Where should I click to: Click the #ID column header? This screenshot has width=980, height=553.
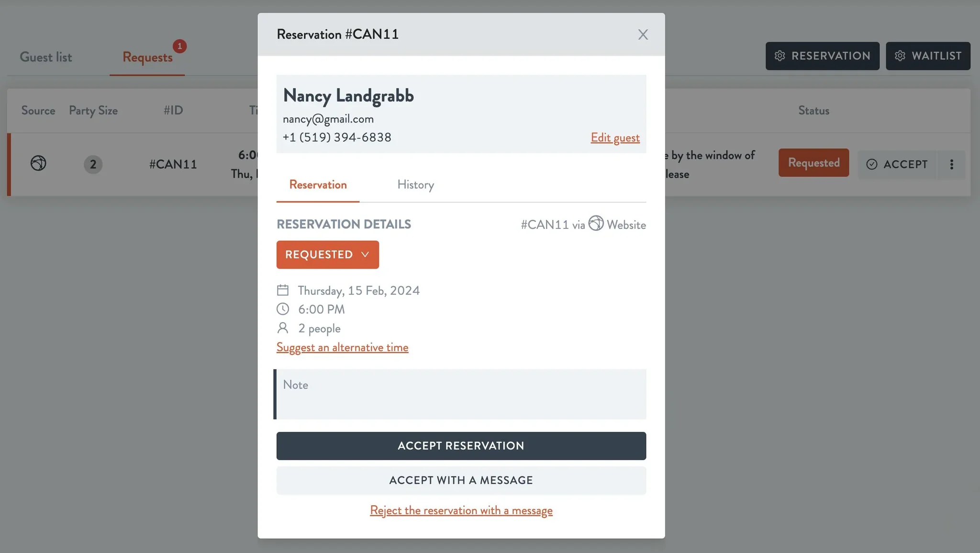pyautogui.click(x=173, y=111)
